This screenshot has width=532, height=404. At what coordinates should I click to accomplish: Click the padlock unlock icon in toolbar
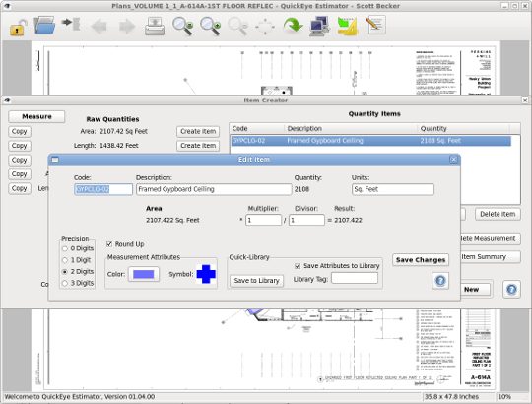(18, 28)
